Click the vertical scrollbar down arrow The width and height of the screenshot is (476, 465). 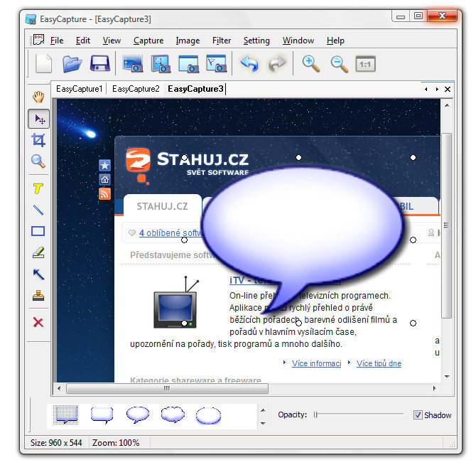[447, 377]
